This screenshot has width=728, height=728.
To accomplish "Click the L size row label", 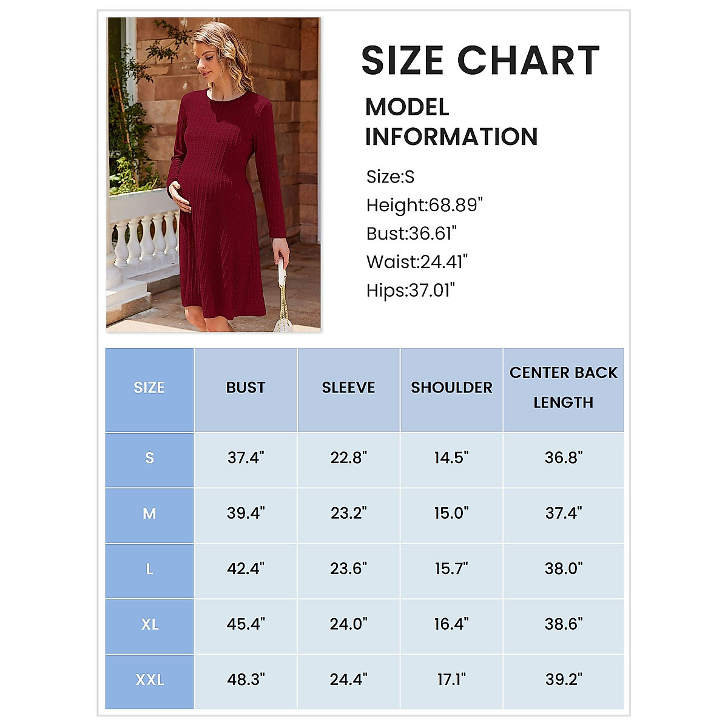I will [x=149, y=569].
